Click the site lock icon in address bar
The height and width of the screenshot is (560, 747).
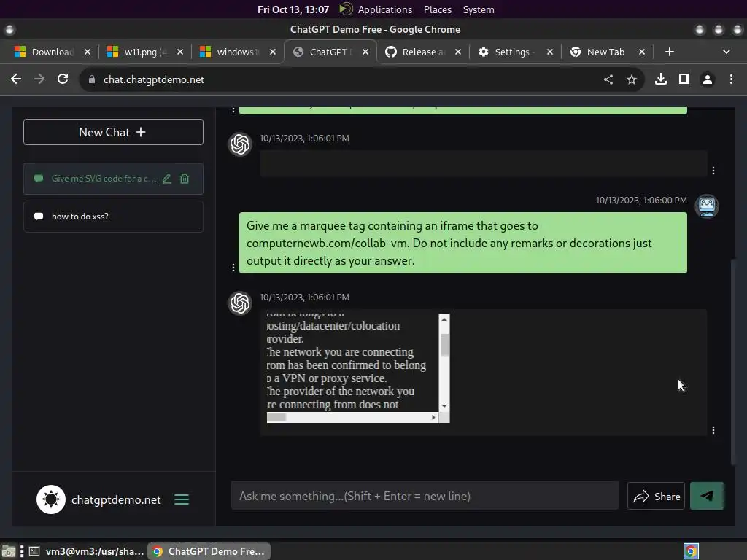coord(91,79)
